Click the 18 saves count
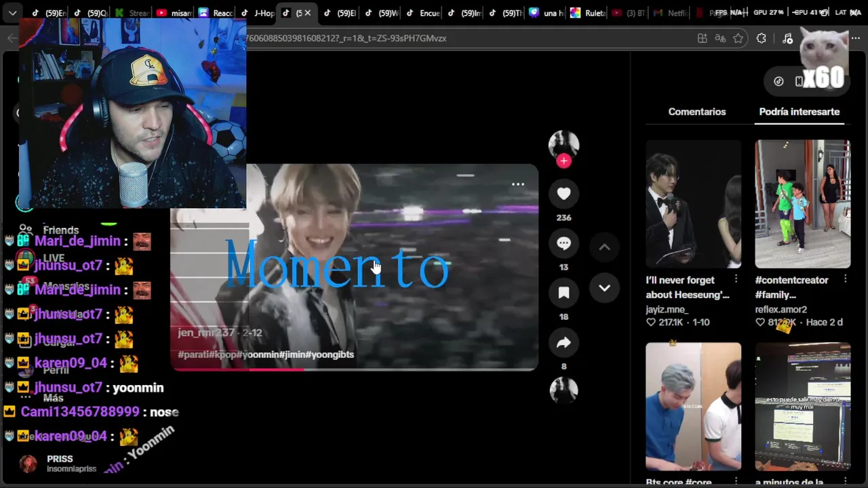Viewport: 868px width, 488px height. click(x=564, y=317)
